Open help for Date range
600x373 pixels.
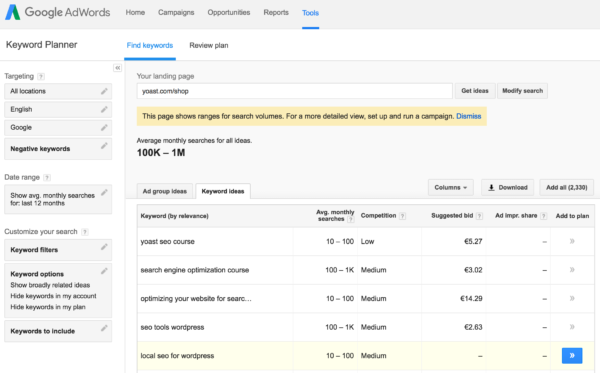point(47,178)
